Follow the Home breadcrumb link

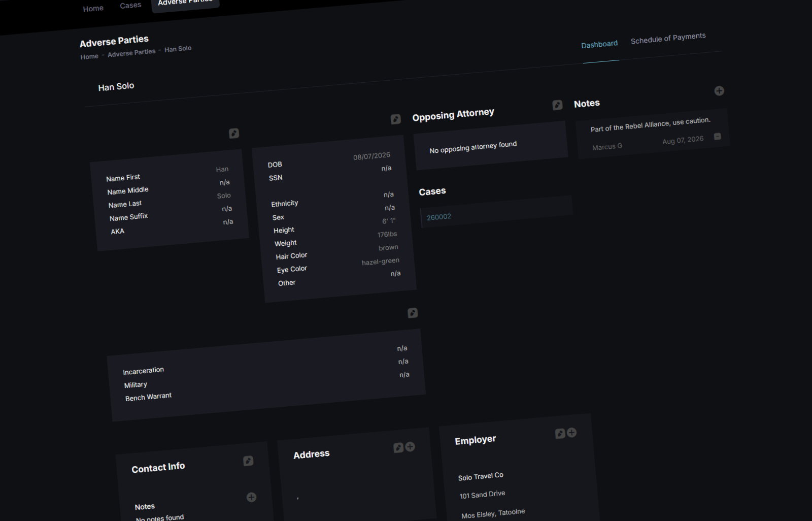pos(89,56)
